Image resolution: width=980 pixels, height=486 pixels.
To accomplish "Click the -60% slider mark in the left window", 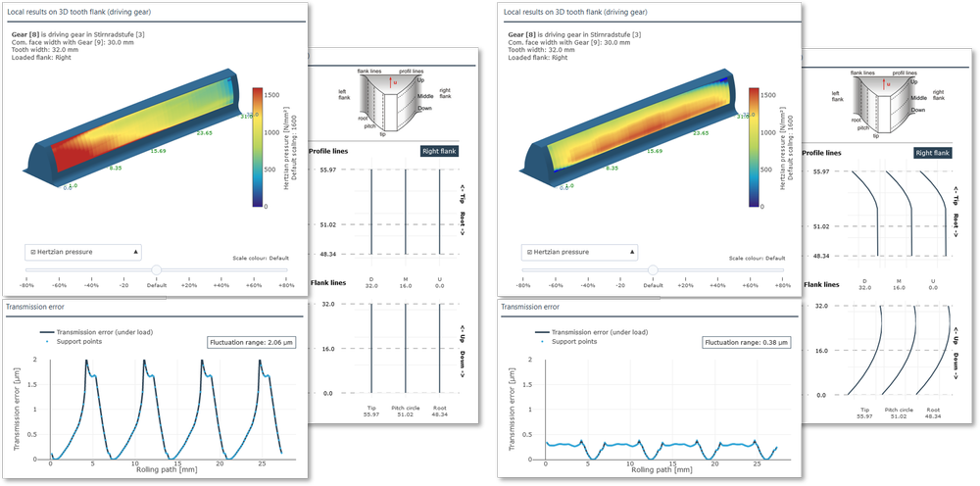I will (x=59, y=285).
